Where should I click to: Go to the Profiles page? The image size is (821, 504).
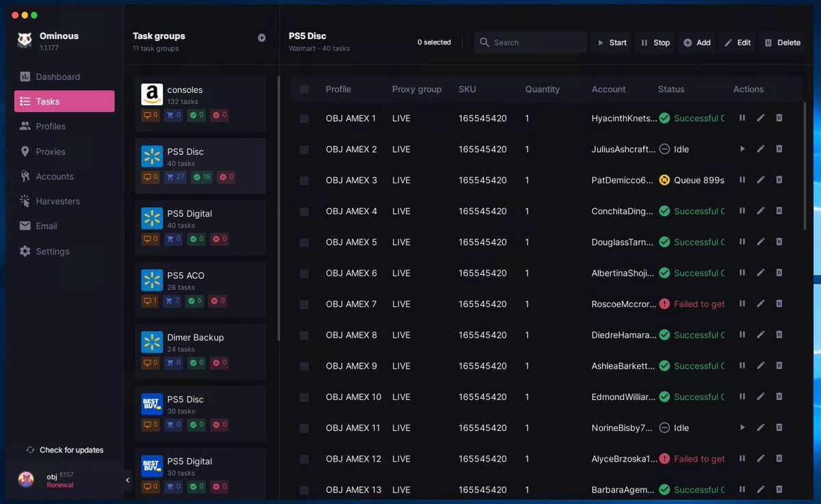(x=64, y=127)
